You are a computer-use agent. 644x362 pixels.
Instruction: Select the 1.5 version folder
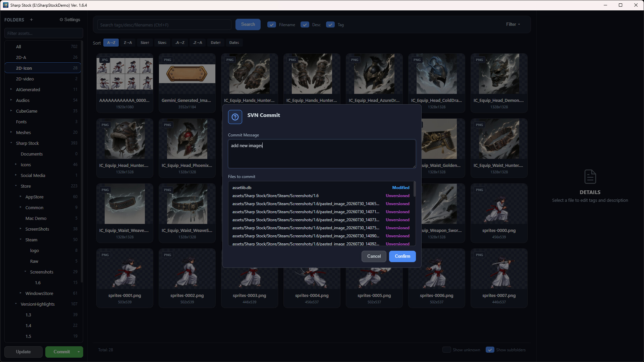(43, 336)
